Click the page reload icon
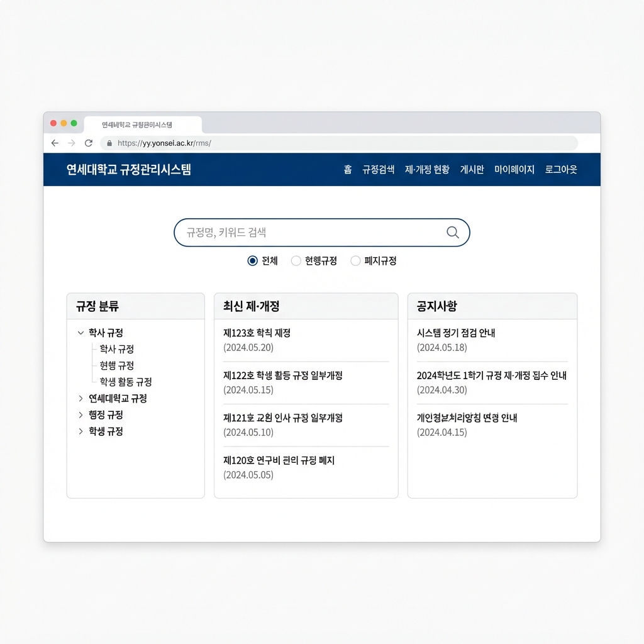The width and height of the screenshot is (644, 644). [88, 143]
